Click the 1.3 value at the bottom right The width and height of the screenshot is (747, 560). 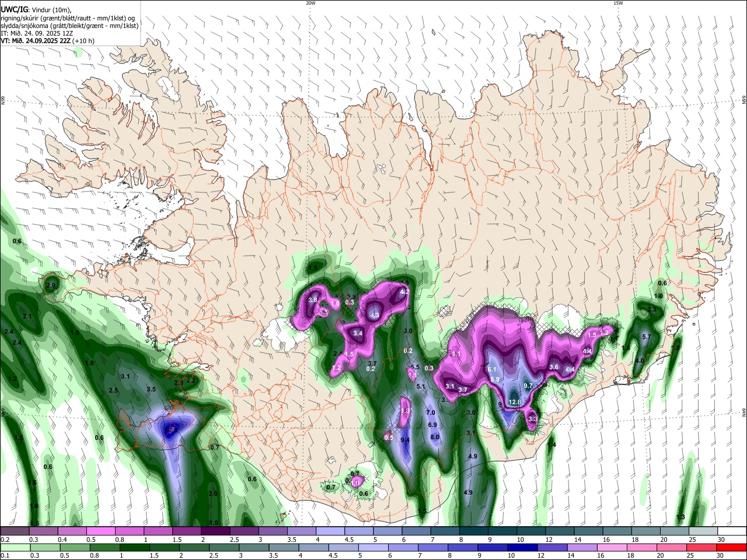[x=680, y=517]
